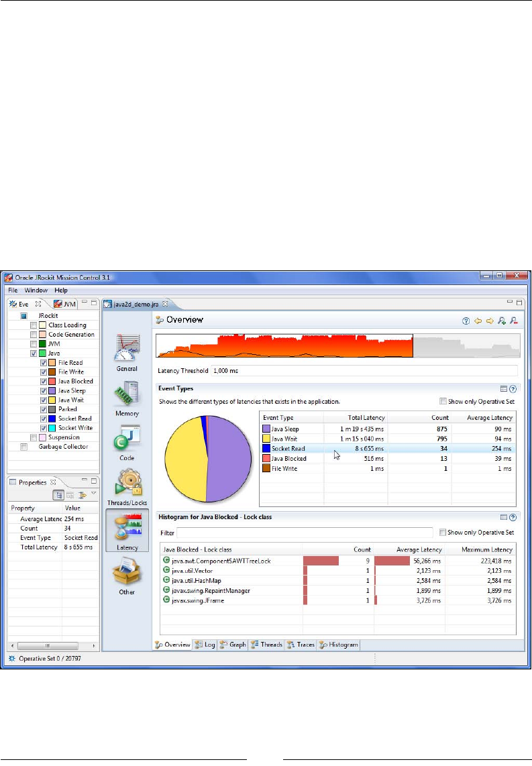This screenshot has height=766, width=532.
Task: Open the File menu
Action: [x=13, y=290]
